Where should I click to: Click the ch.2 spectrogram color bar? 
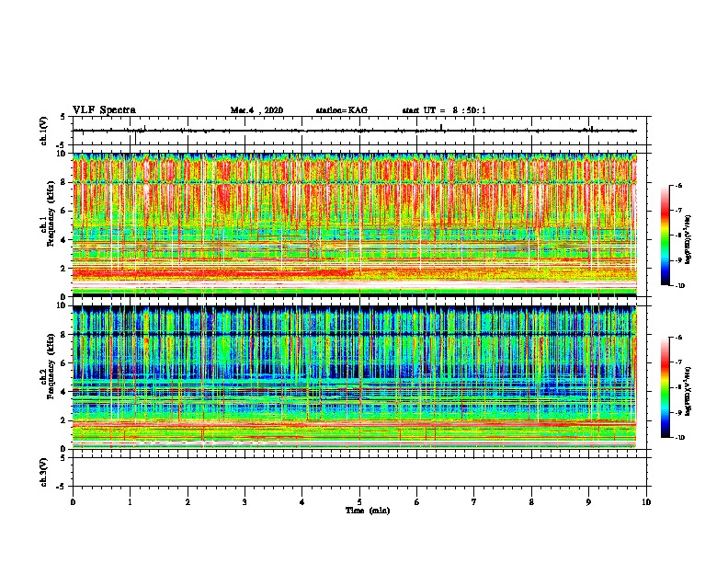[x=665, y=387]
